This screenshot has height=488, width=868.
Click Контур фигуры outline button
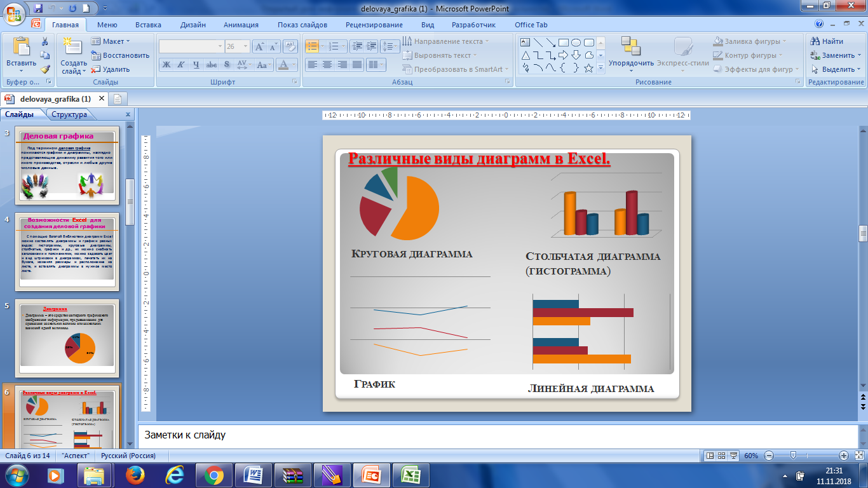tap(749, 55)
